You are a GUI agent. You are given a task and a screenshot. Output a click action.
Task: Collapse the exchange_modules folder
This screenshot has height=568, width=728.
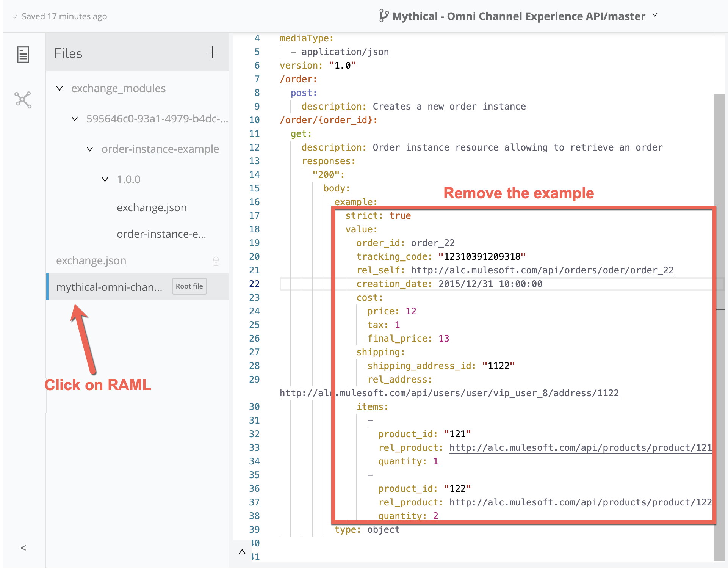59,88
